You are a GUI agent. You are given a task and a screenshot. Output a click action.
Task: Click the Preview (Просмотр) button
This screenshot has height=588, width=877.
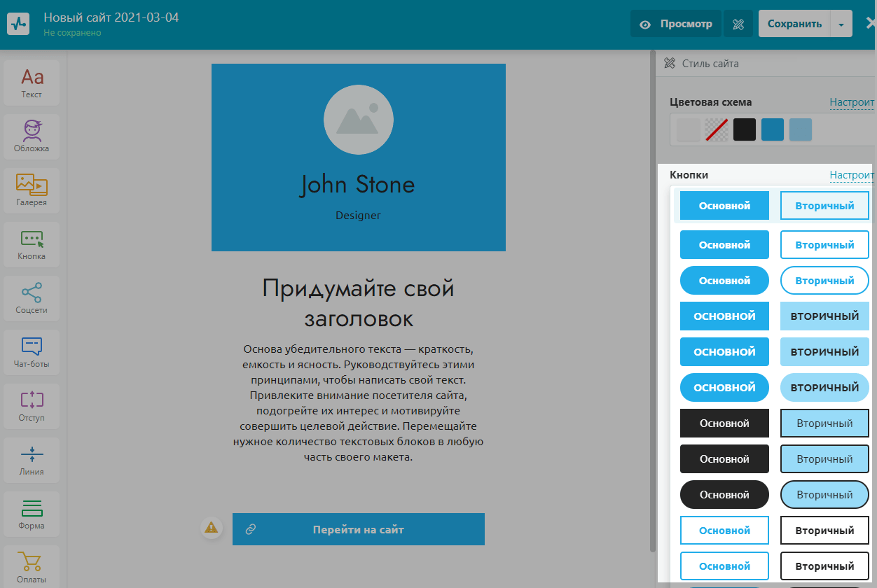point(677,24)
